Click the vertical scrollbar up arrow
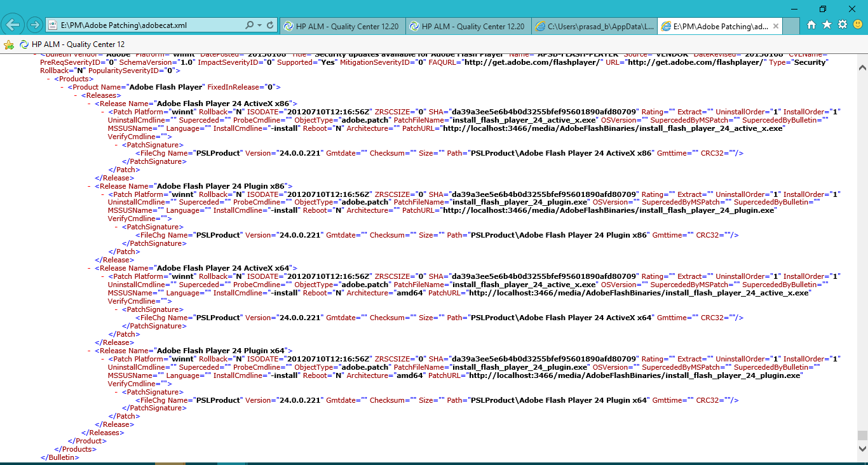Image resolution: width=868 pixels, height=465 pixels. click(862, 67)
